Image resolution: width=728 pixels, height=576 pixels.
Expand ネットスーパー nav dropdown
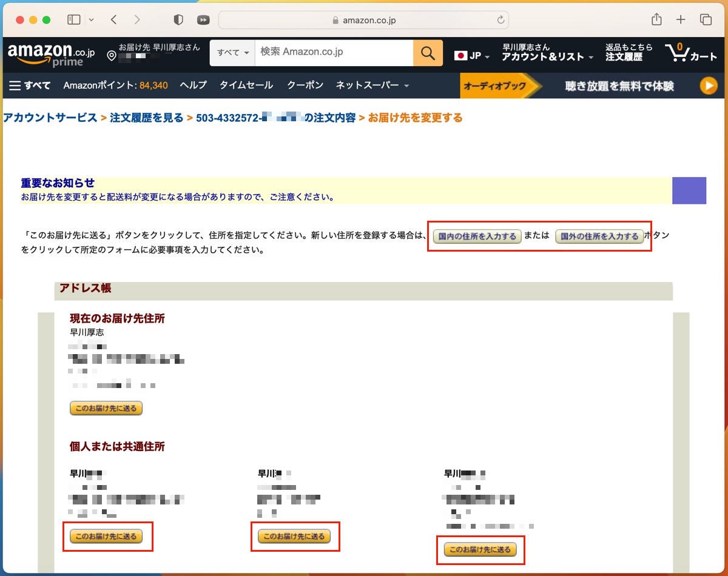(x=372, y=85)
